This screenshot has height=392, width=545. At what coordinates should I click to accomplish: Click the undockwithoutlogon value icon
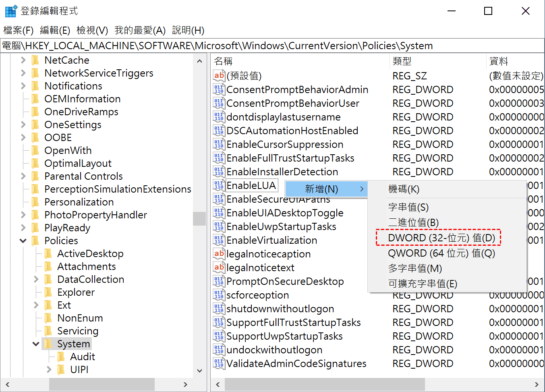(x=219, y=350)
